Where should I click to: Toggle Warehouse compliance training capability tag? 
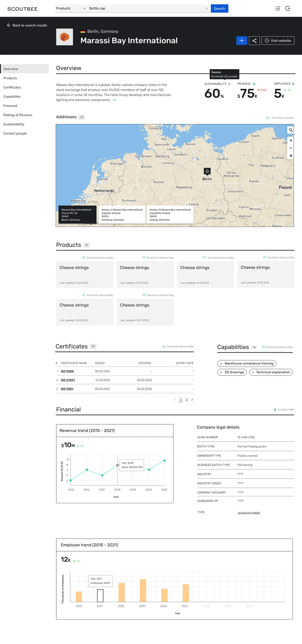[247, 363]
